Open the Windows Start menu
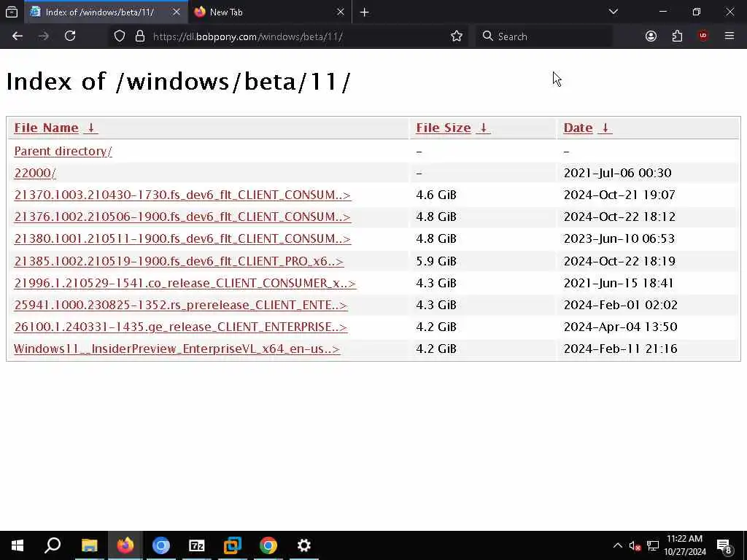Screen dimensions: 747x560 pos(18,545)
